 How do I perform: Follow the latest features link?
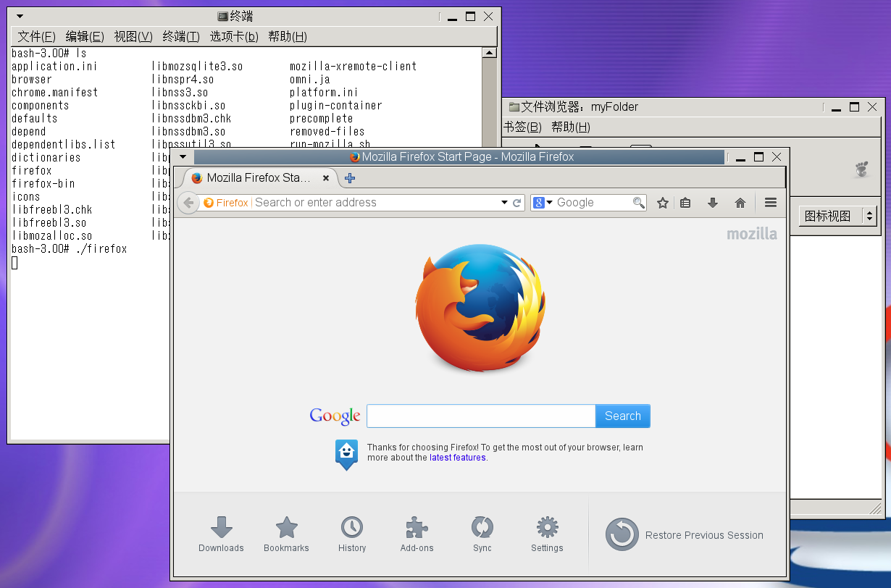tap(458, 458)
